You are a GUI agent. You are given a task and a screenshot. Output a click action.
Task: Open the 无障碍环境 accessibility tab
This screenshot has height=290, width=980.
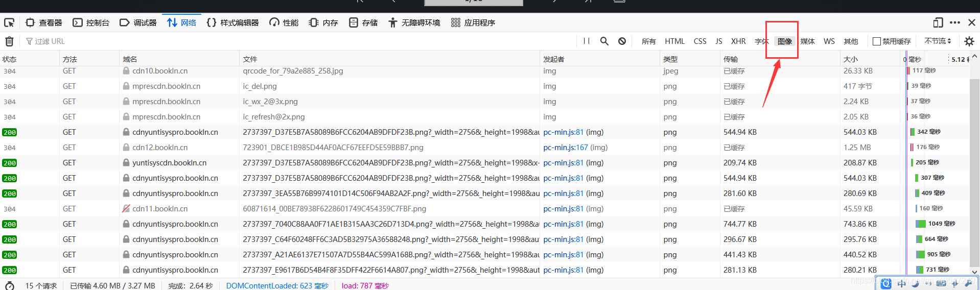(414, 22)
